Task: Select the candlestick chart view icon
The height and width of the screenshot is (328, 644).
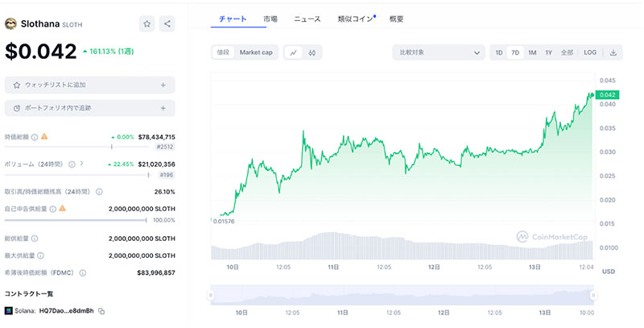Action: 312,52
